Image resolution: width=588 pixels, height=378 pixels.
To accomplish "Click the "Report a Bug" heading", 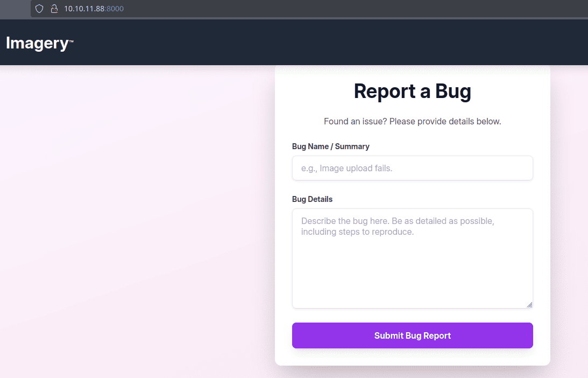I will pyautogui.click(x=412, y=92).
